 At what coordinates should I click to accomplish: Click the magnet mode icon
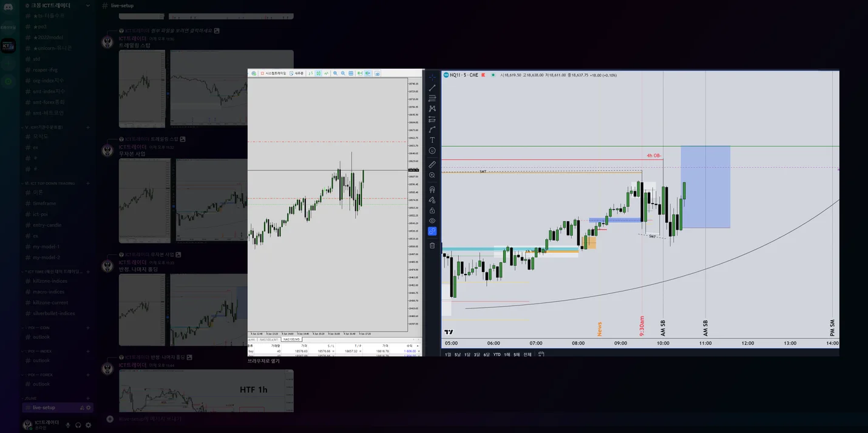pyautogui.click(x=432, y=189)
